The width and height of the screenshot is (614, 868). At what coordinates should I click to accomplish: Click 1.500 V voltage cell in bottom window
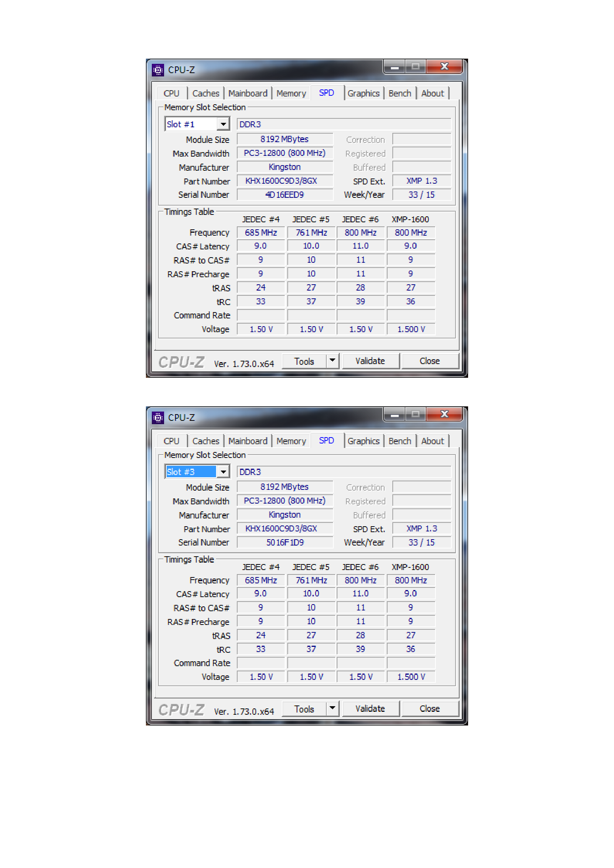(x=411, y=677)
